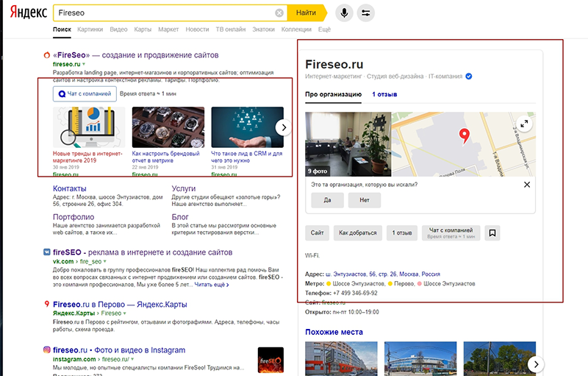Open the "Ещё" menu in search navigation
Screen dimensions: 588x376
[324, 29]
